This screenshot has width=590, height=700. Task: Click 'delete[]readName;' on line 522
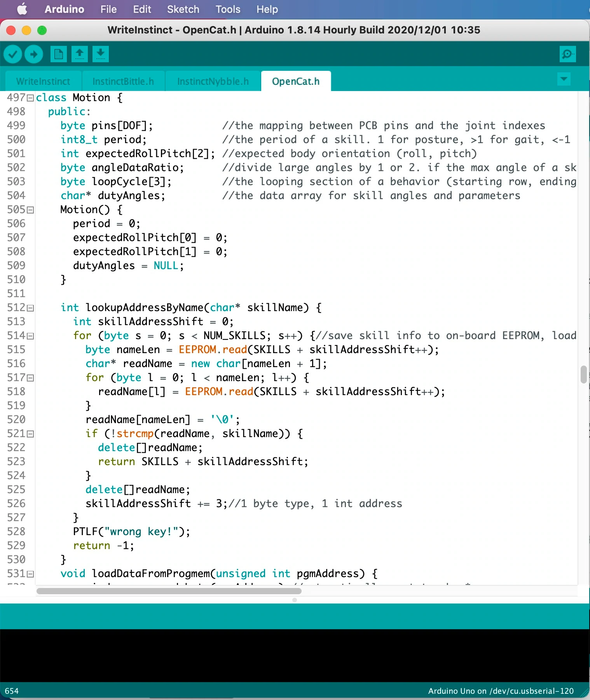tap(150, 448)
